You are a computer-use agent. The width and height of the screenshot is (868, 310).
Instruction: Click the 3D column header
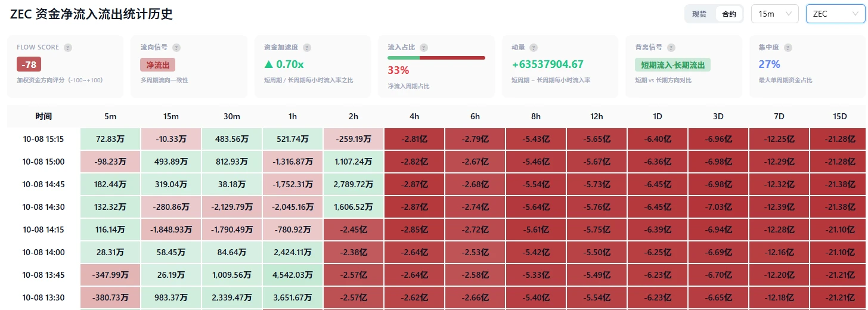point(718,116)
